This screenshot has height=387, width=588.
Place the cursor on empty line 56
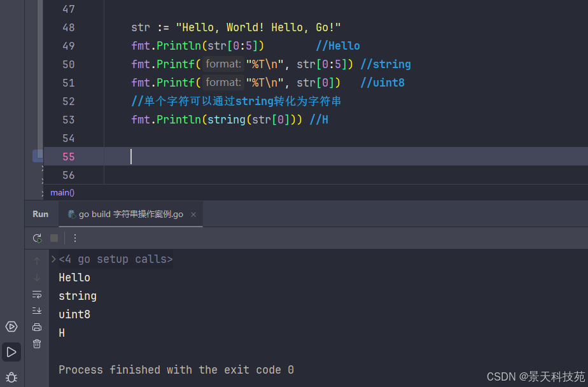(x=255, y=175)
